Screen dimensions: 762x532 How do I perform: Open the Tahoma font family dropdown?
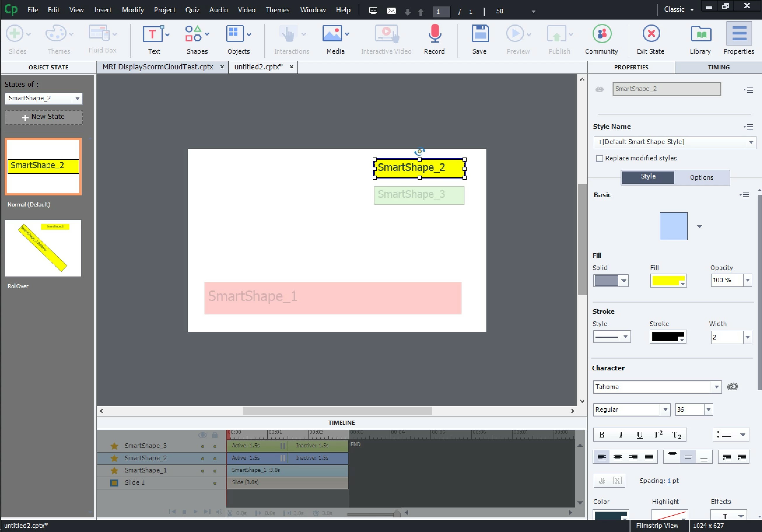coord(717,387)
